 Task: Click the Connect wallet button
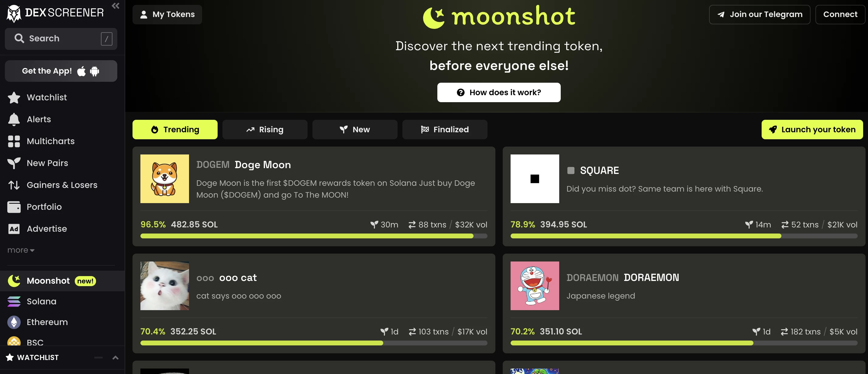(839, 14)
